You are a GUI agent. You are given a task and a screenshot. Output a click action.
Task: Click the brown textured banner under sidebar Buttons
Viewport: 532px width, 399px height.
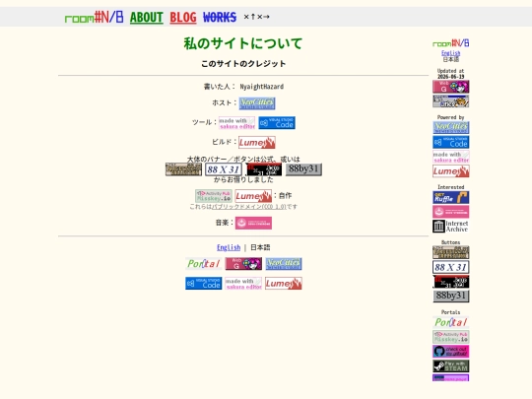[451, 252]
